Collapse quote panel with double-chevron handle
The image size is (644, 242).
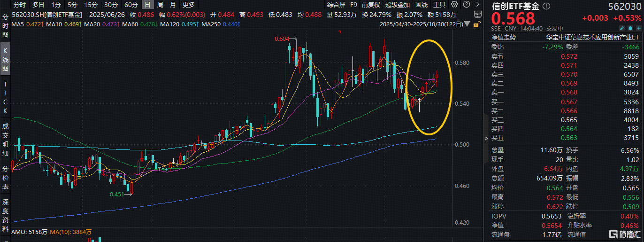tap(486, 139)
